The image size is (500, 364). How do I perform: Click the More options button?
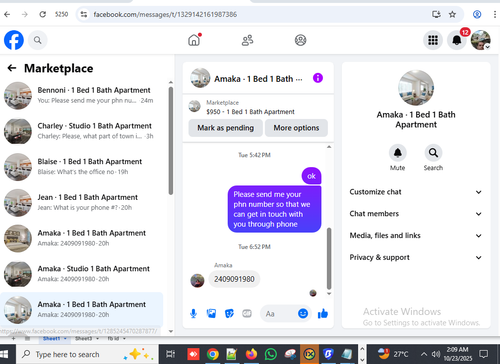pos(296,128)
